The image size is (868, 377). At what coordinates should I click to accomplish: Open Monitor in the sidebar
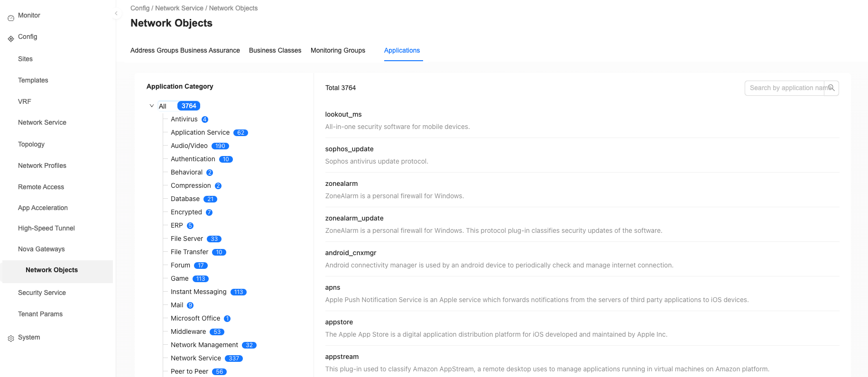pyautogui.click(x=29, y=15)
